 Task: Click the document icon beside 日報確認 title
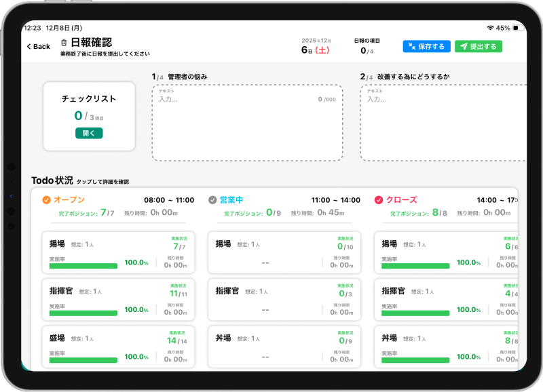tap(64, 43)
